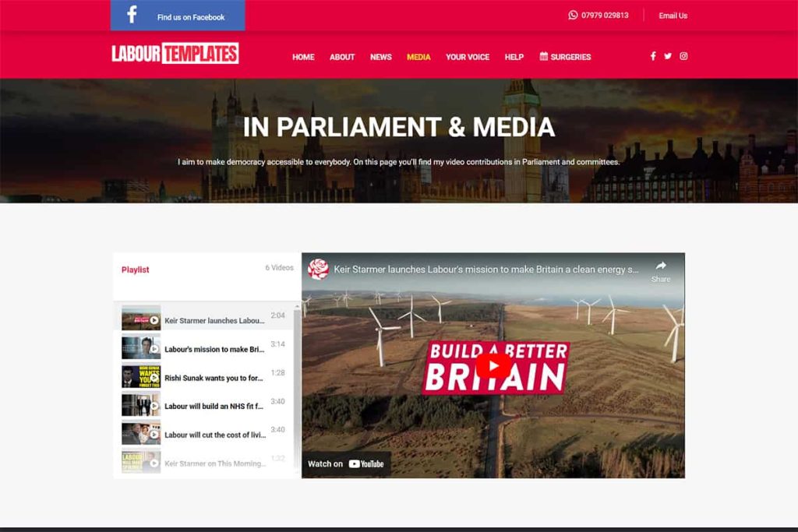Open the Instagram icon in the navigation bar
Viewport: 798px width, 532px height.
click(x=683, y=56)
